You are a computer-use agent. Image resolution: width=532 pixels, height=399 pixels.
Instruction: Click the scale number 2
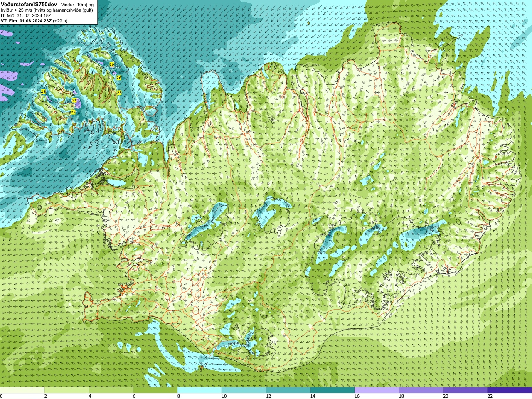[46, 396]
